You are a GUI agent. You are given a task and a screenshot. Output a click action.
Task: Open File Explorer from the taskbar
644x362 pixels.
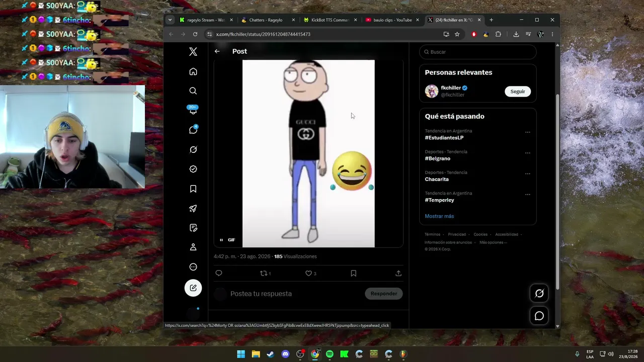[x=256, y=354]
